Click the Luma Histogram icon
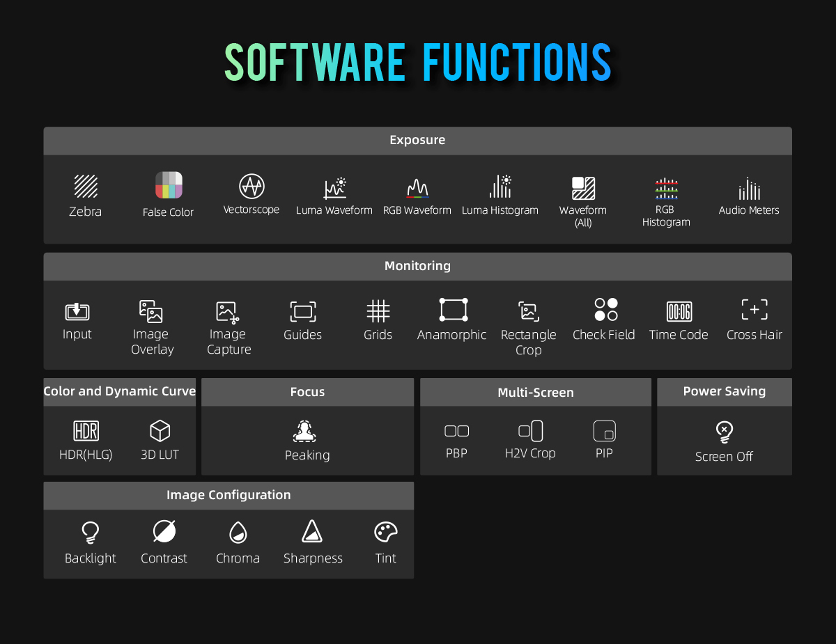The width and height of the screenshot is (836, 644). (x=500, y=186)
